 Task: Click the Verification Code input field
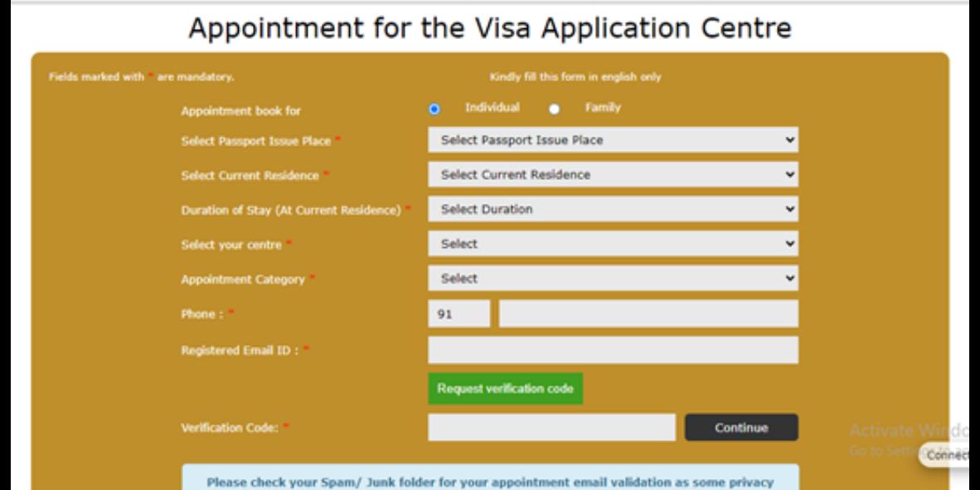pyautogui.click(x=550, y=427)
